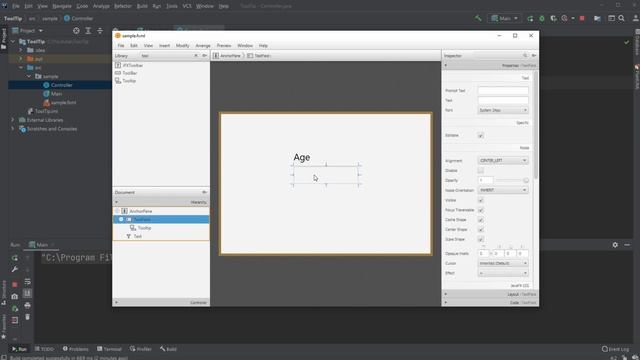Expand the Controller section in Document panel
The height and width of the screenshot is (360, 640).
[161, 303]
